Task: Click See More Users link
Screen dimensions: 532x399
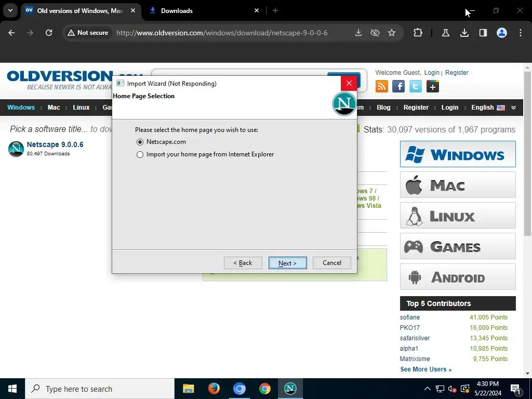Action: pyautogui.click(x=426, y=369)
